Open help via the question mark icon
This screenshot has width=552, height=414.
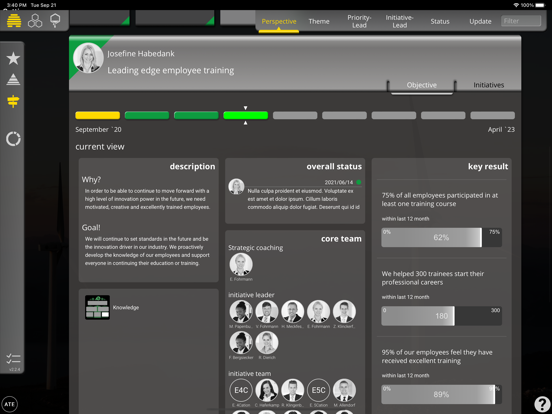pyautogui.click(x=542, y=404)
